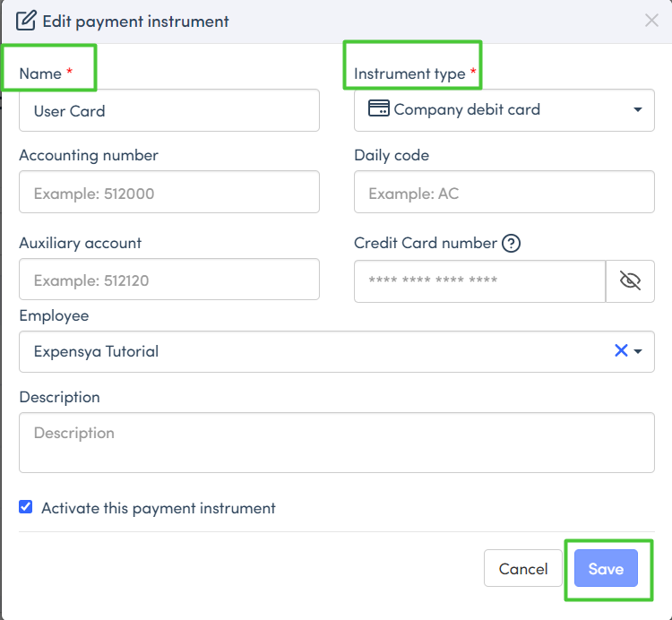The width and height of the screenshot is (672, 620).
Task: Click the debit card icon in Instrument type
Action: click(x=379, y=109)
